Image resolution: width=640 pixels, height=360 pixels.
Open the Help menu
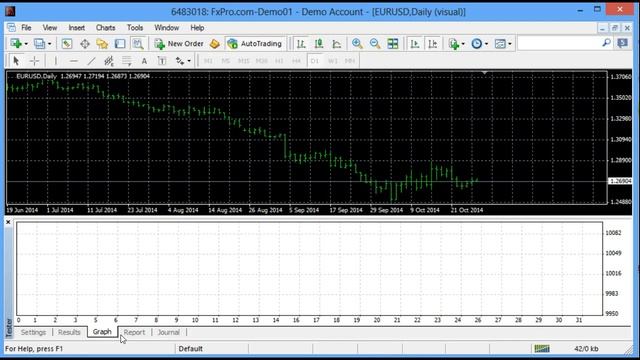(197, 28)
